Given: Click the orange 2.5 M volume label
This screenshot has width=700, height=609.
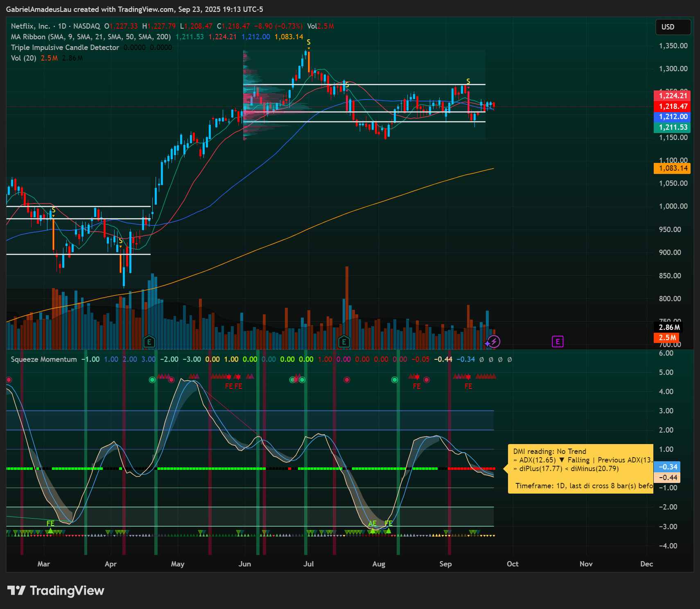Looking at the screenshot, I should click(x=666, y=338).
